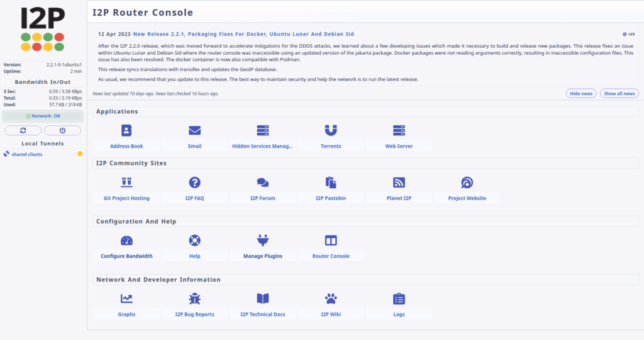Viewport: 644px width, 340px height.
Task: Click the I2P Forum text label
Action: tap(263, 198)
